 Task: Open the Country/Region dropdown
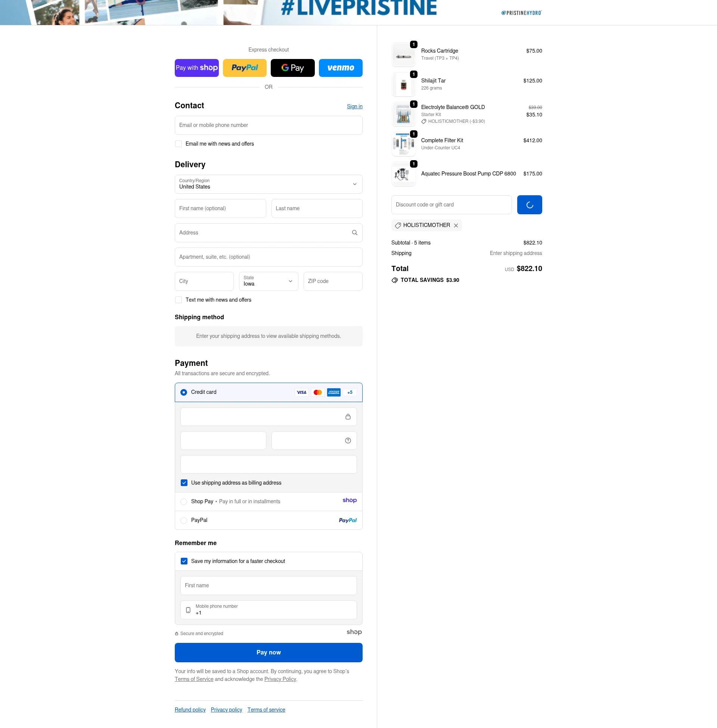(x=269, y=184)
